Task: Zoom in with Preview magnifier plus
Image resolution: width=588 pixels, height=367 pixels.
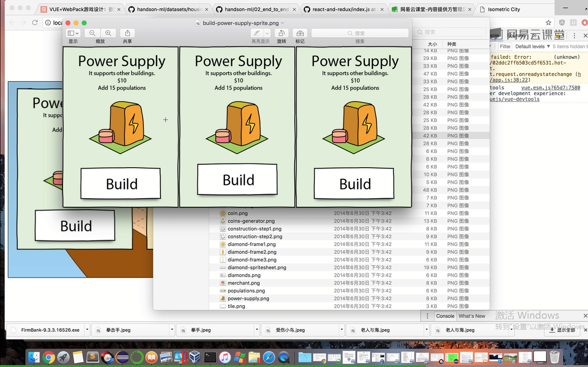Action: [108, 33]
